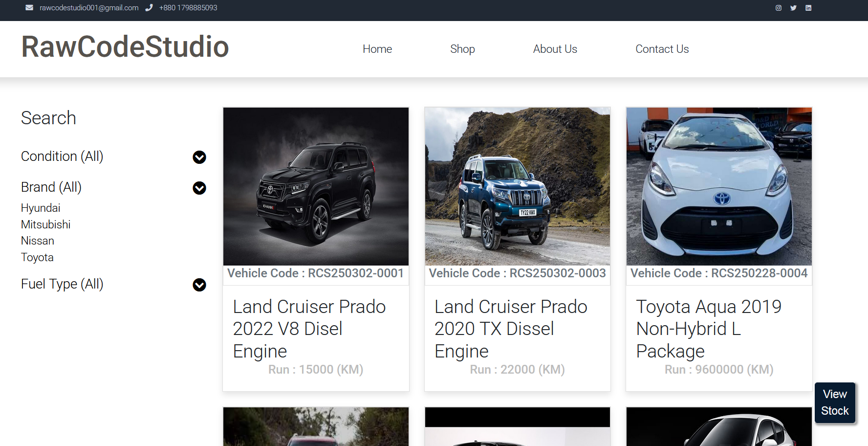This screenshot has width=868, height=446.
Task: Click the Run : 15000 (KM) text
Action: pyautogui.click(x=316, y=370)
